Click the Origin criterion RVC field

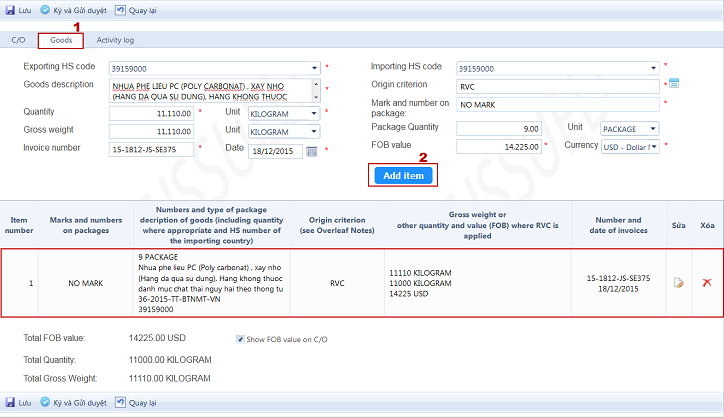tap(558, 86)
